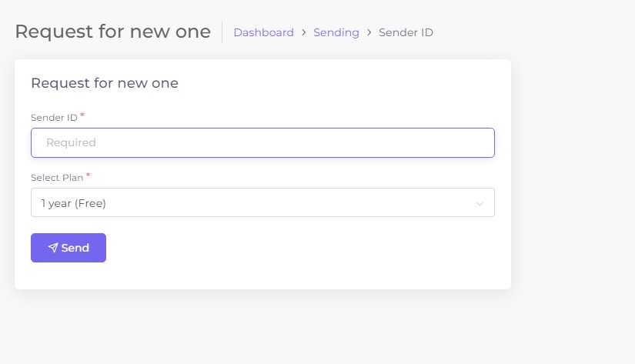
Task: Click the red asterisk beside Select Plan label
Action: click(88, 175)
